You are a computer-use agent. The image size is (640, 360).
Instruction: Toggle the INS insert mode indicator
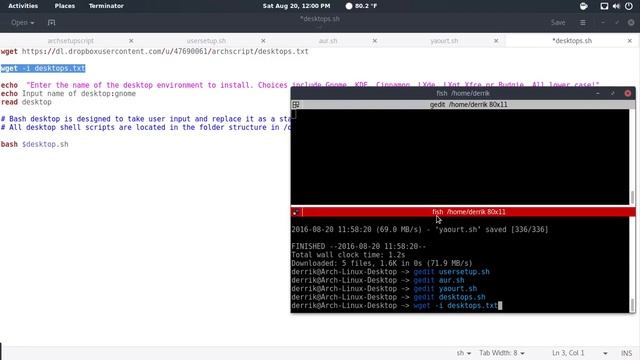coord(627,353)
